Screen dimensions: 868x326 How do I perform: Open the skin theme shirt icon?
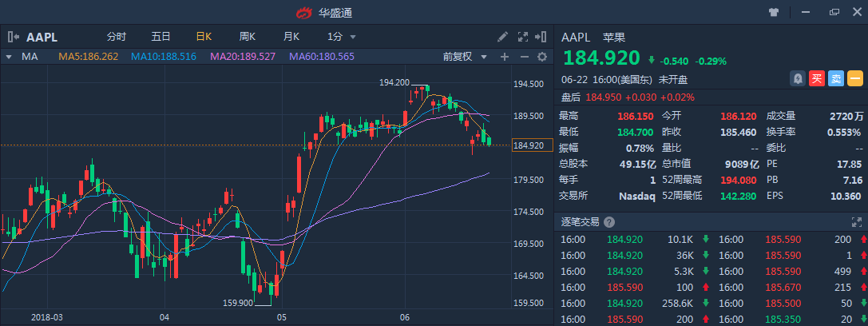[773, 12]
